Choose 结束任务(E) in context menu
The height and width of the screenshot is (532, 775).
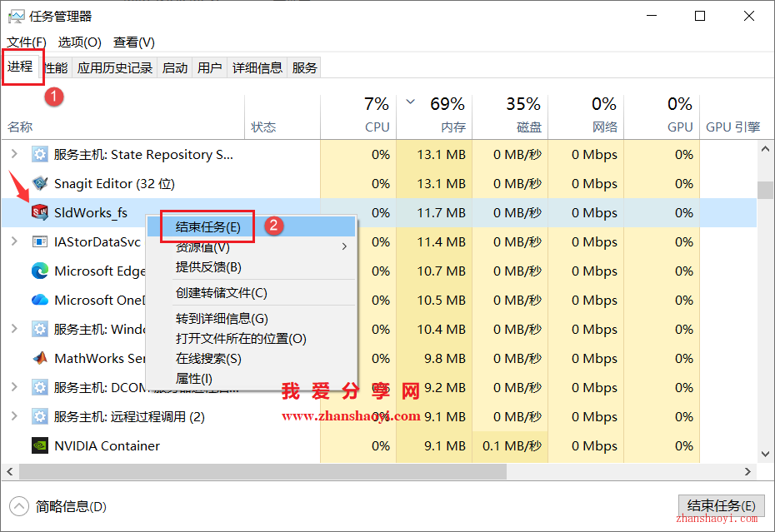[251, 226]
